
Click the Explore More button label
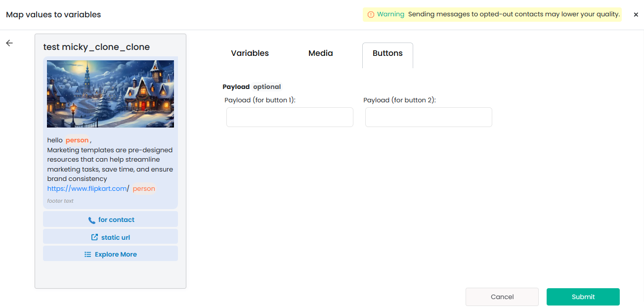(x=116, y=255)
